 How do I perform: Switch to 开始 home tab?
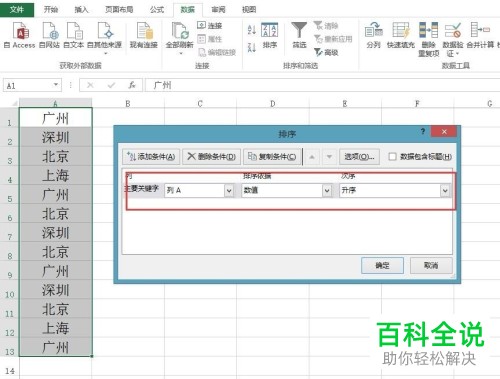click(x=51, y=10)
